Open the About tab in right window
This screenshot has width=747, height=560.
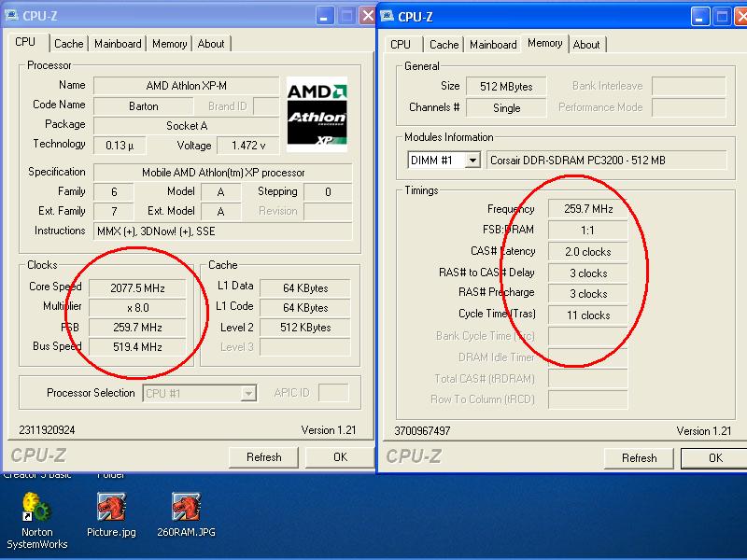tap(586, 45)
